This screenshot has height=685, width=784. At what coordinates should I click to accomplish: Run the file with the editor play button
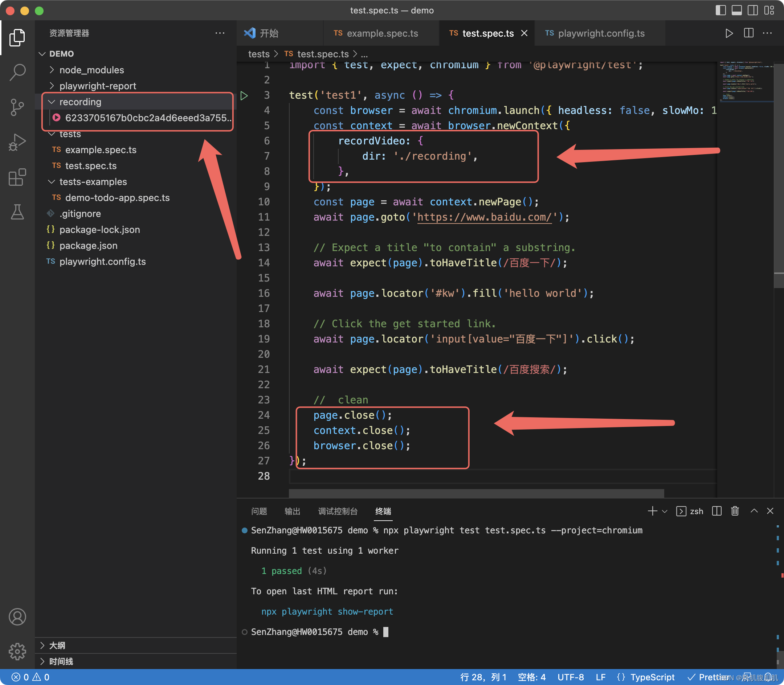(x=729, y=33)
